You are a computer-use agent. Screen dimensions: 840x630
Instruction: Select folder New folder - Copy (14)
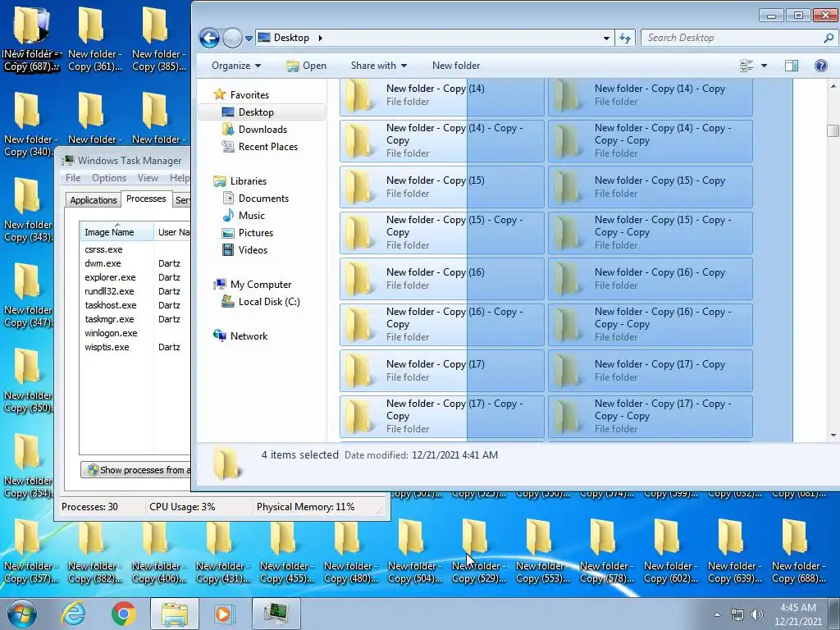tap(442, 96)
